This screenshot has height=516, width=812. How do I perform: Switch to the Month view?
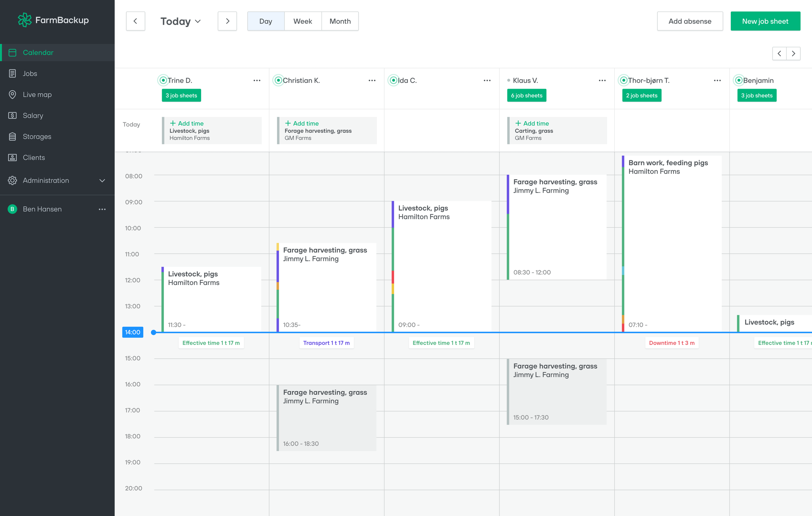(339, 21)
